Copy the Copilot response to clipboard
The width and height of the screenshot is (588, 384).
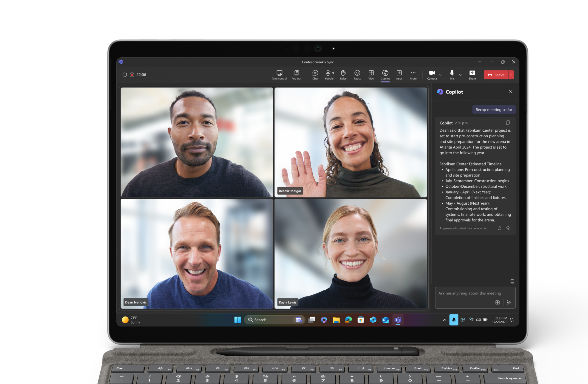[508, 123]
